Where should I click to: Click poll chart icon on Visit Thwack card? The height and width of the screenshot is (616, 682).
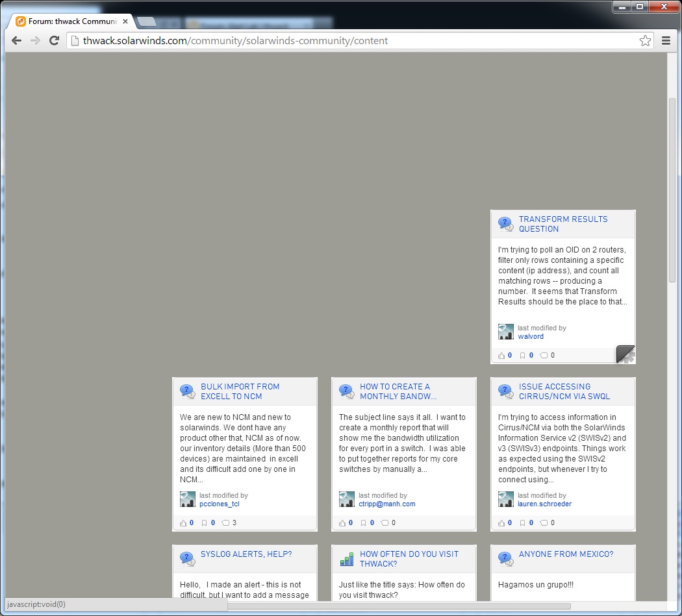tap(347, 559)
